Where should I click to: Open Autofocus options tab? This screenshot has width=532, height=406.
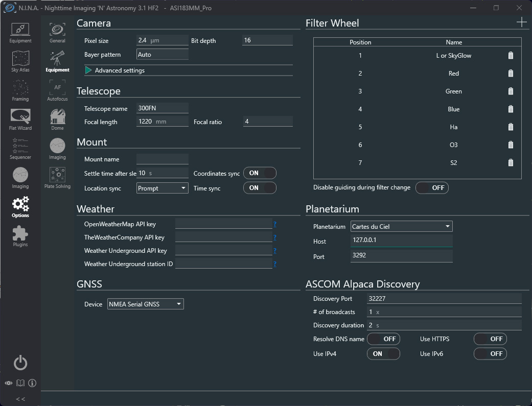pyautogui.click(x=57, y=91)
